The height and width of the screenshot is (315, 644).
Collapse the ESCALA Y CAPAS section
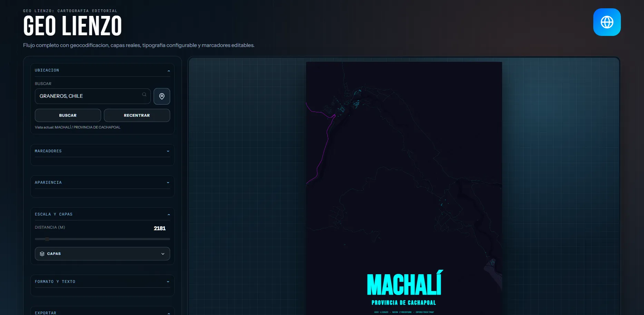[x=168, y=214]
